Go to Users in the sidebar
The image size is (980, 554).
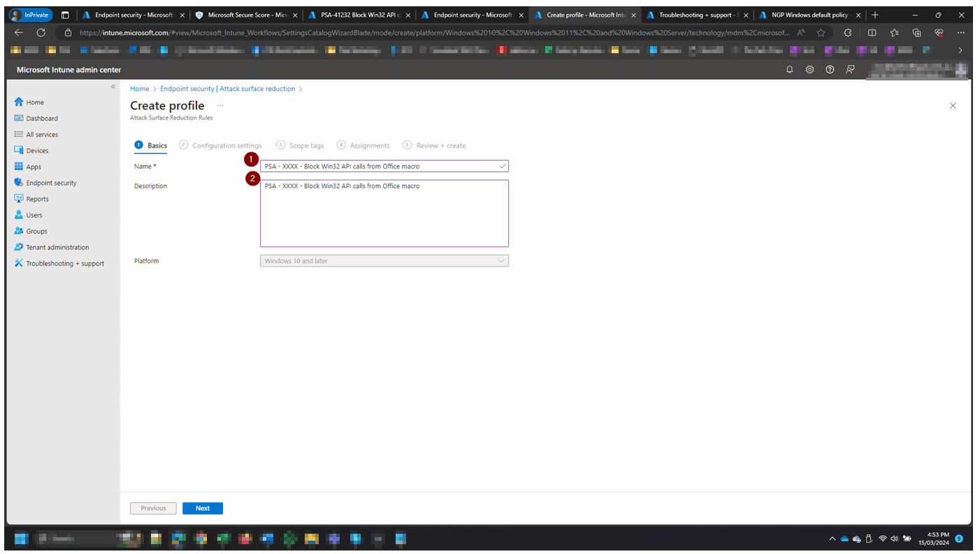coord(28,215)
